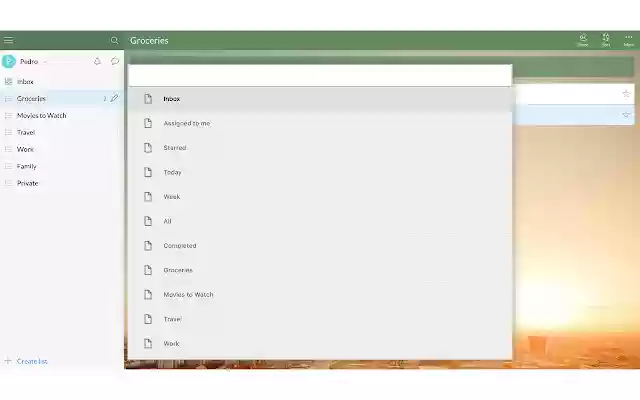The width and height of the screenshot is (640, 400).
Task: Star the task in the white row
Action: [626, 94]
